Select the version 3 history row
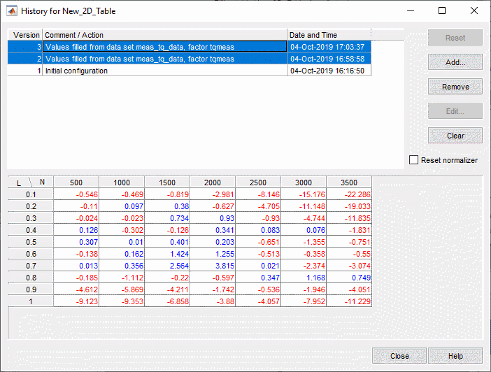This screenshot has height=372, width=491. pyautogui.click(x=189, y=47)
